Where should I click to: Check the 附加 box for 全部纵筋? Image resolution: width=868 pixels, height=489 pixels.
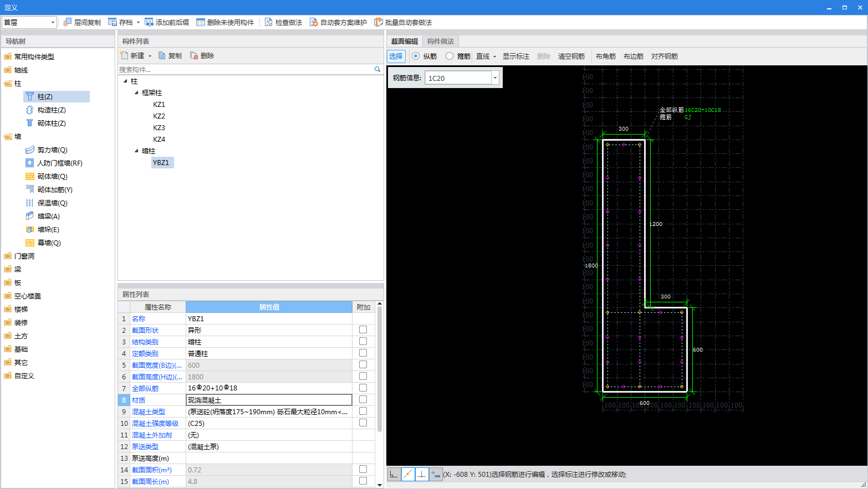(x=363, y=388)
